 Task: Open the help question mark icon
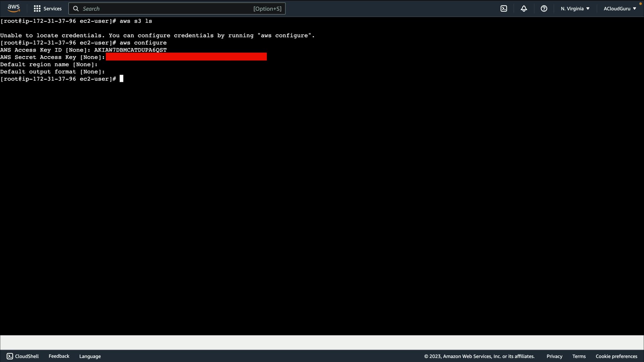pyautogui.click(x=544, y=9)
